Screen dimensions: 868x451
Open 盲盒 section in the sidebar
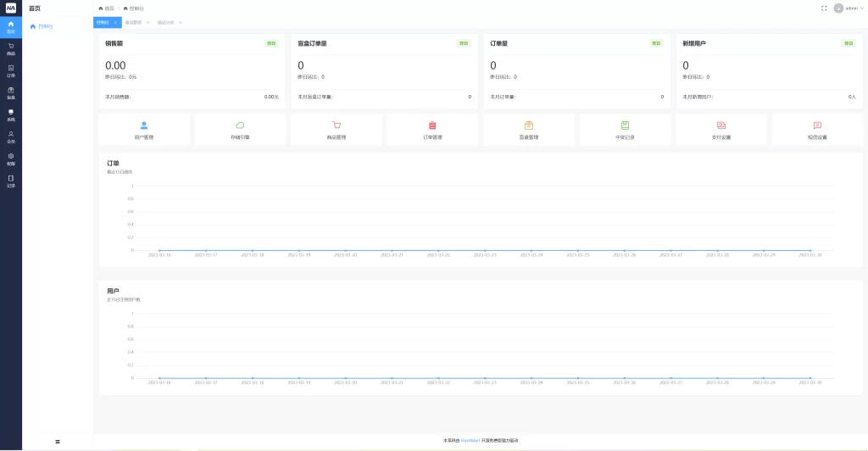(x=11, y=93)
